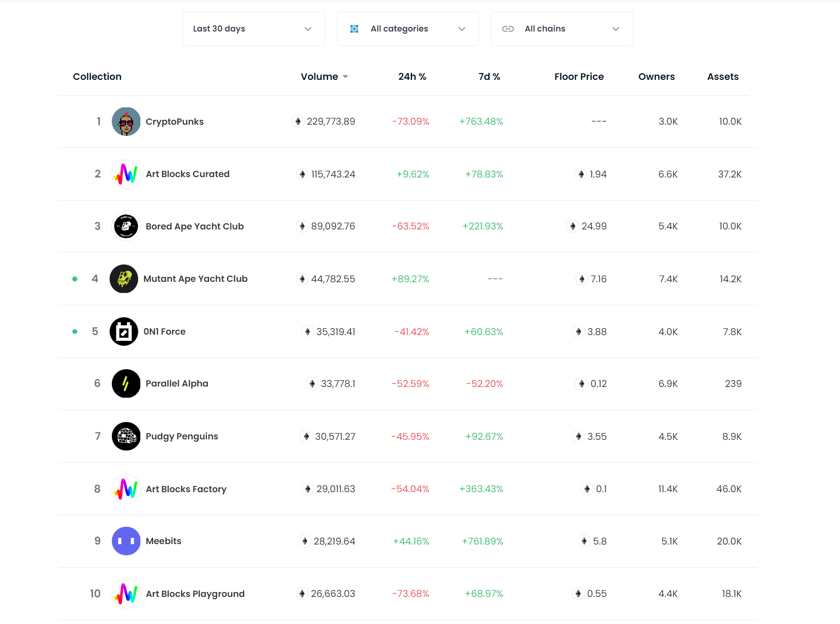Click Art Blocks Curated logo icon
Viewport: 840px width, 624px height.
126,174
